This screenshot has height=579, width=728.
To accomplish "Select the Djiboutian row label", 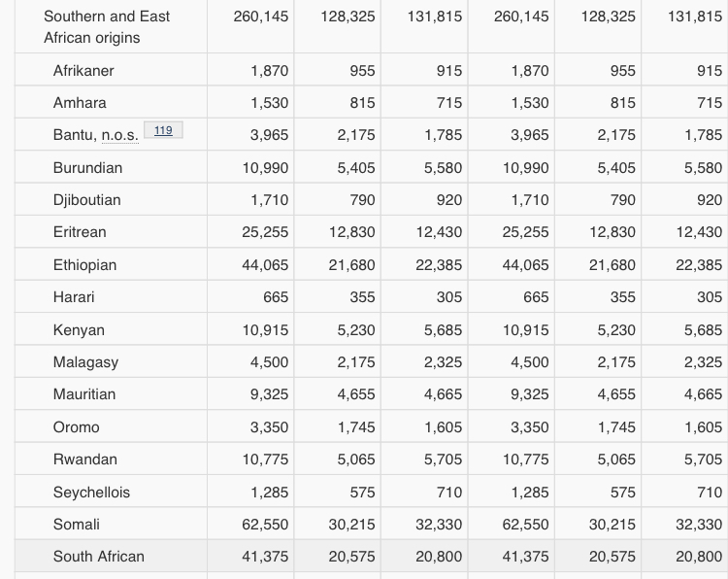I will tap(87, 200).
